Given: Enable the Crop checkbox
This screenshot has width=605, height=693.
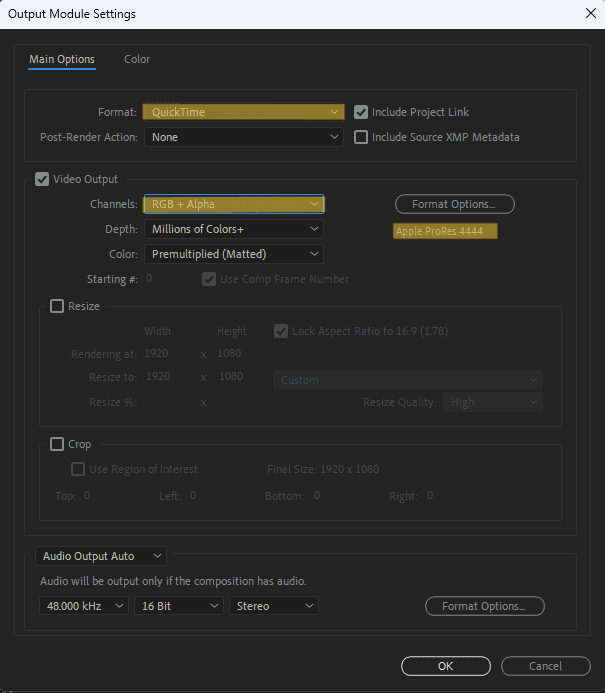Looking at the screenshot, I should pos(57,444).
